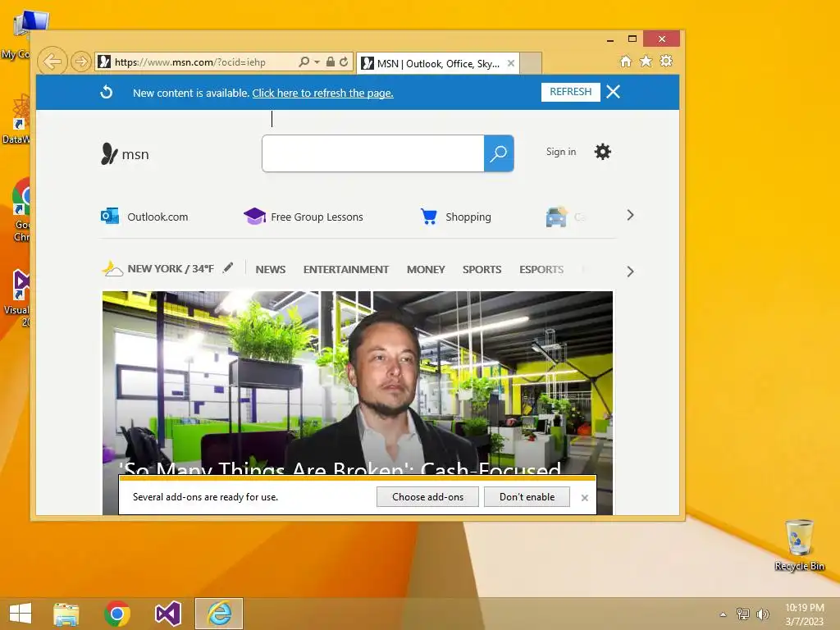
Task: Click the car icon shortcut
Action: click(556, 217)
